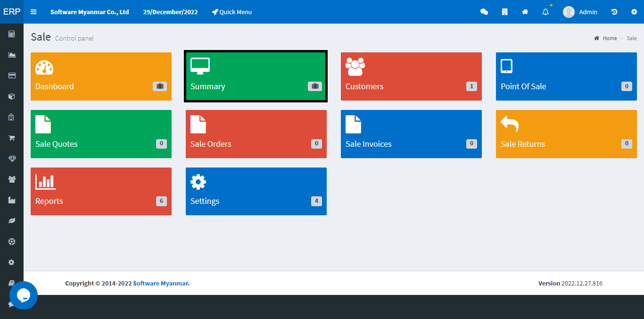Click the 29/December/2022 date
Screen dimensions: 644x319
(171, 12)
